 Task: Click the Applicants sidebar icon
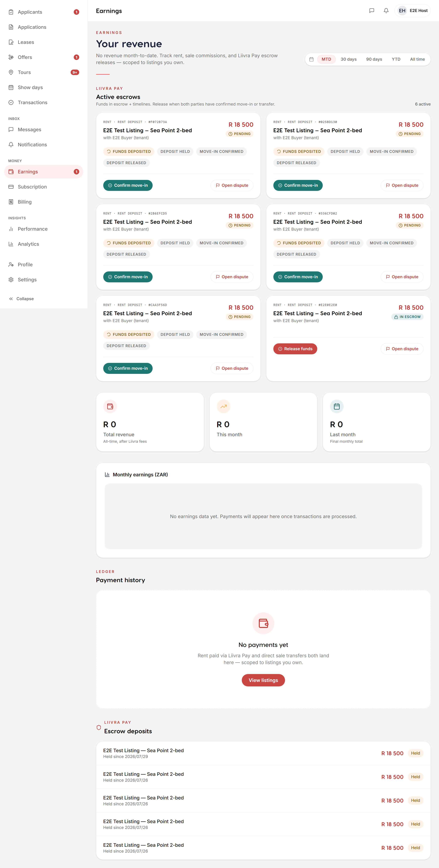(11, 12)
